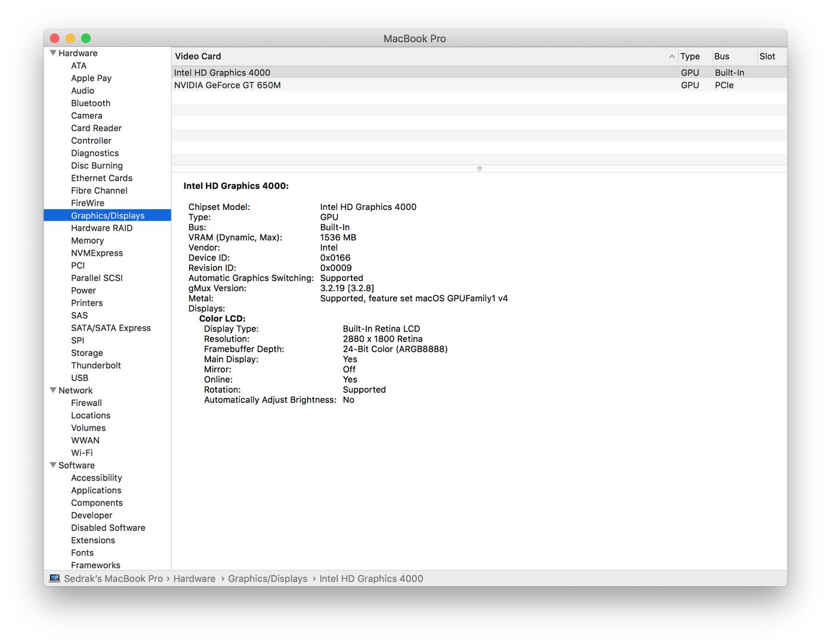
Task: Select Firewall under Network
Action: pos(87,404)
